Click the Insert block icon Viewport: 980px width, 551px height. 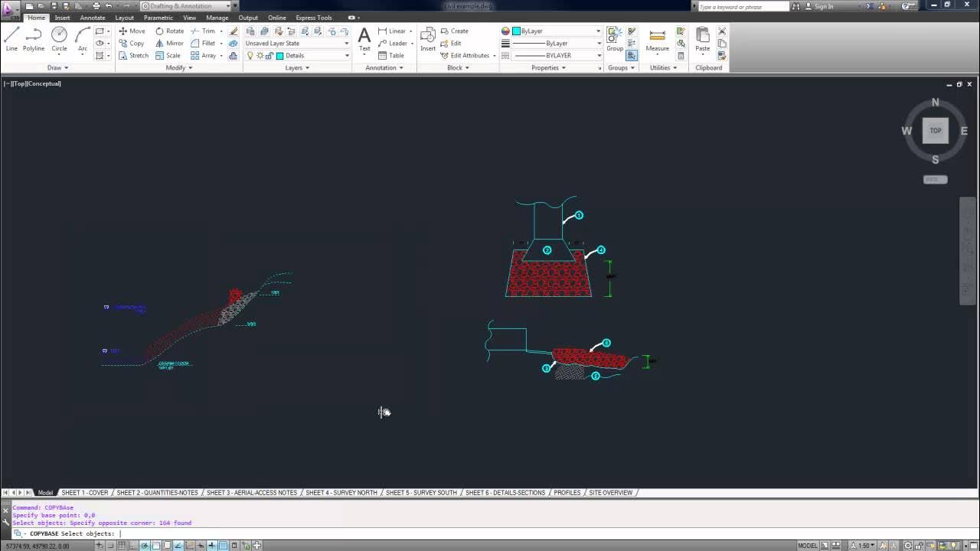pyautogui.click(x=428, y=39)
